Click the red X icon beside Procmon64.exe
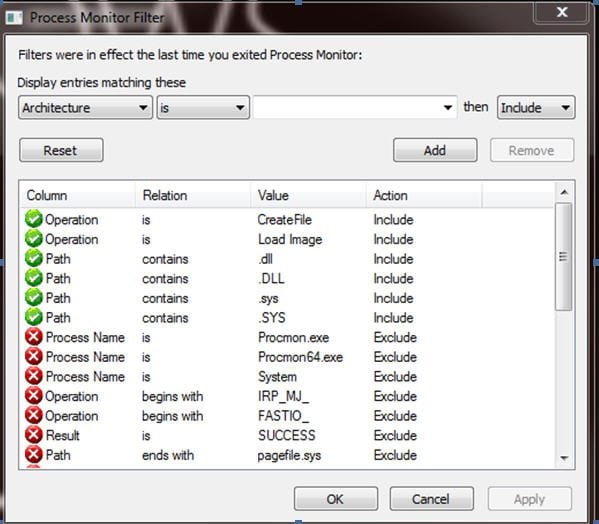The width and height of the screenshot is (599, 524). (34, 357)
